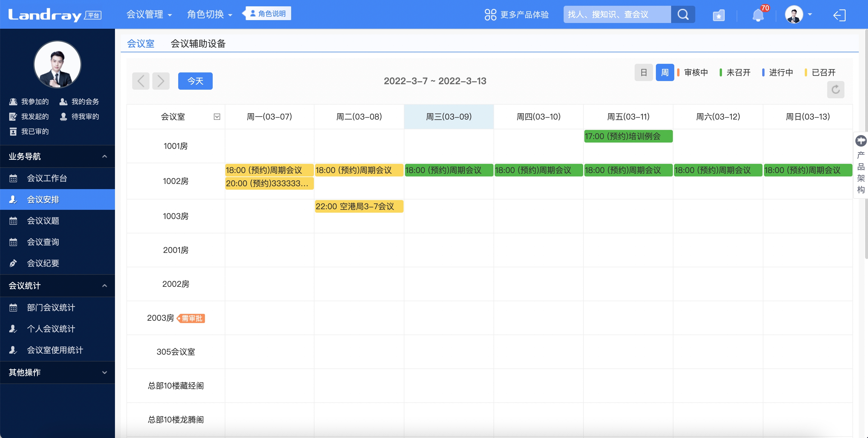This screenshot has height=438, width=868.
Task: Open 会议工作台 in sidebar
Action: pos(57,178)
